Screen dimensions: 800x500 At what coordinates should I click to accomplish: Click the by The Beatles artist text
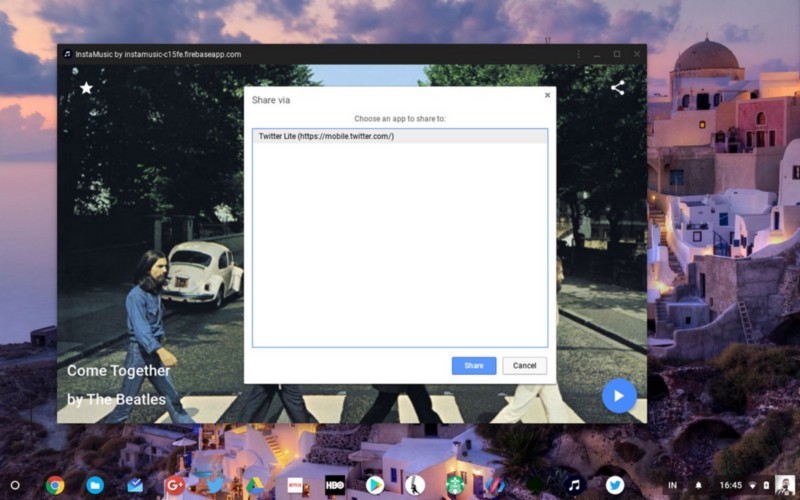[116, 399]
